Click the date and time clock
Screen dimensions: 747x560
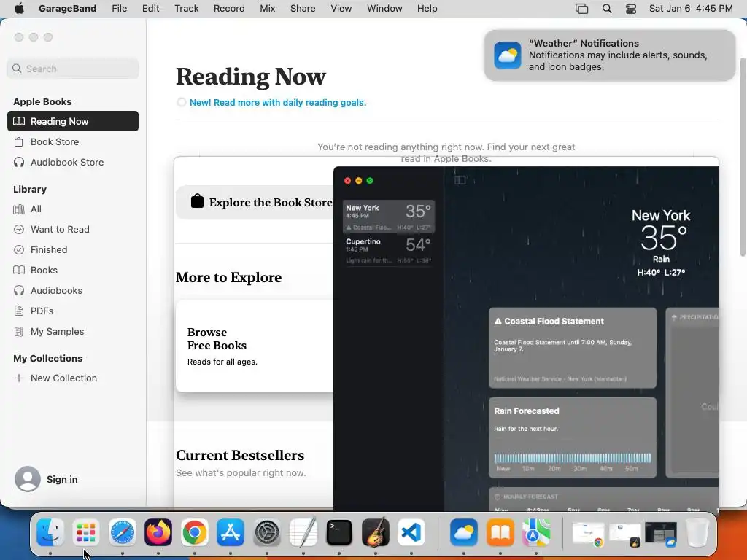(x=691, y=9)
